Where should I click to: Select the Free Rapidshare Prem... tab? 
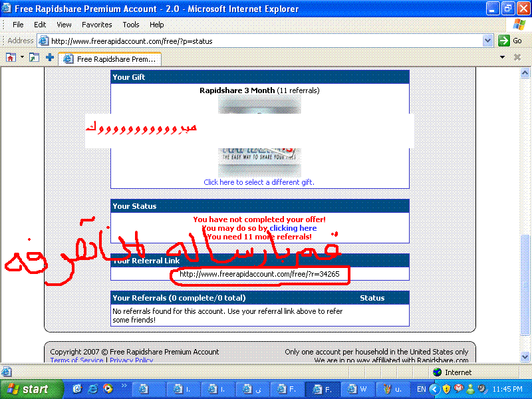pyautogui.click(x=110, y=59)
